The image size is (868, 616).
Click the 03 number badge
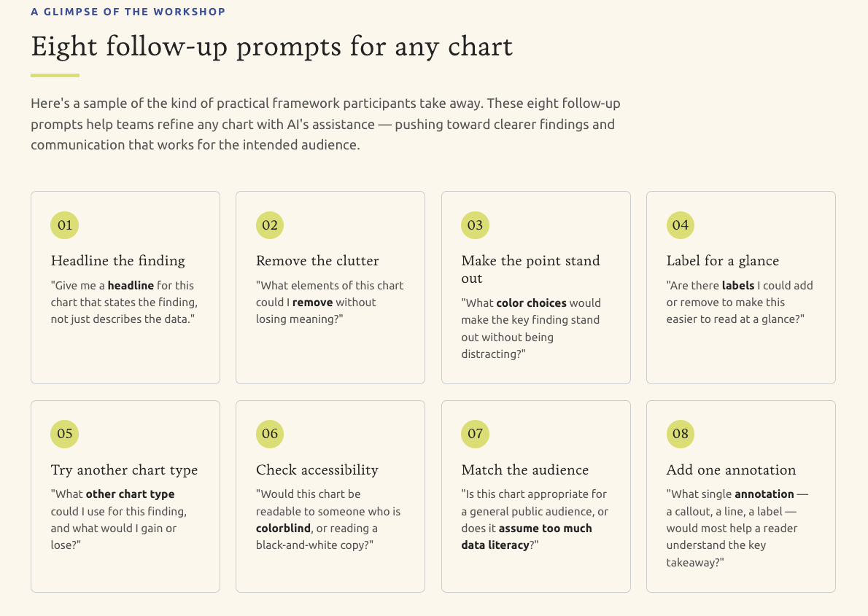(x=475, y=225)
